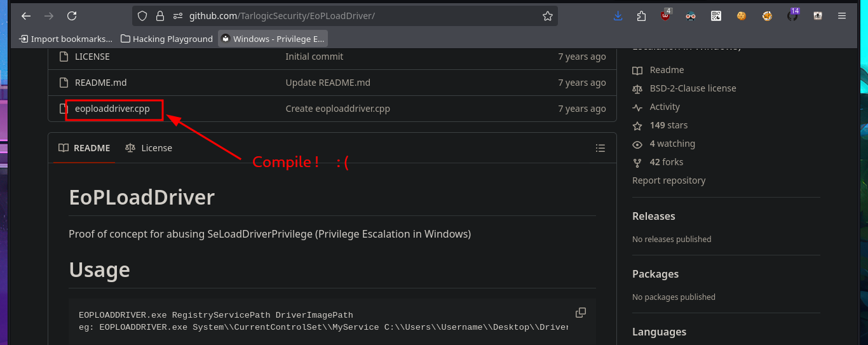View the 149 stars list
The image size is (868, 345).
[668, 125]
